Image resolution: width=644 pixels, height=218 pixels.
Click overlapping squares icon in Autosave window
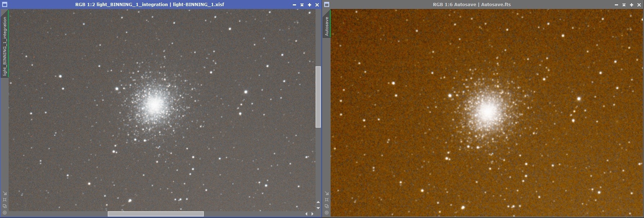pyautogui.click(x=327, y=206)
